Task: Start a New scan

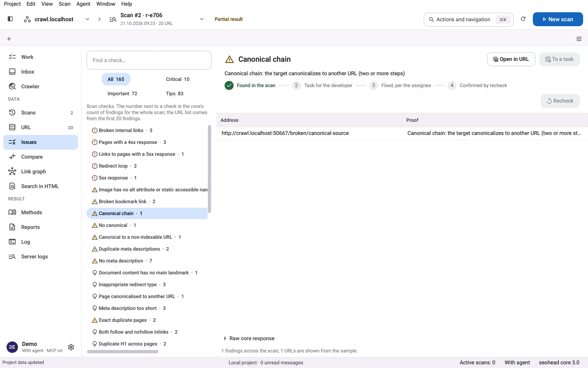Action: coord(558,19)
